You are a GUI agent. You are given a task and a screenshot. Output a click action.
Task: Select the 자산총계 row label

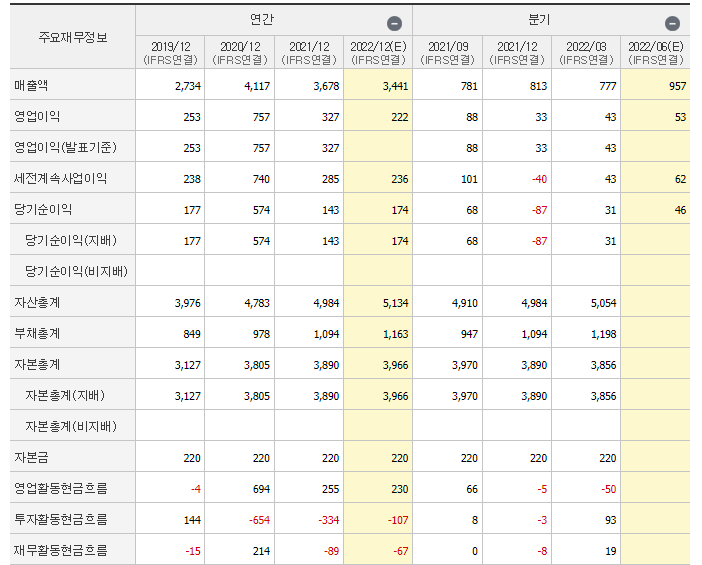[x=37, y=302]
